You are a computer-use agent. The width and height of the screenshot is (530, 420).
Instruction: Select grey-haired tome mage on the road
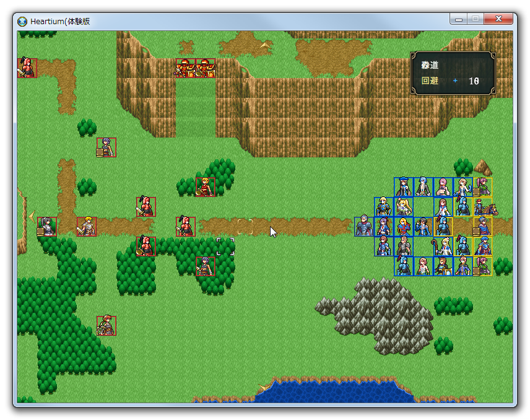point(483,227)
